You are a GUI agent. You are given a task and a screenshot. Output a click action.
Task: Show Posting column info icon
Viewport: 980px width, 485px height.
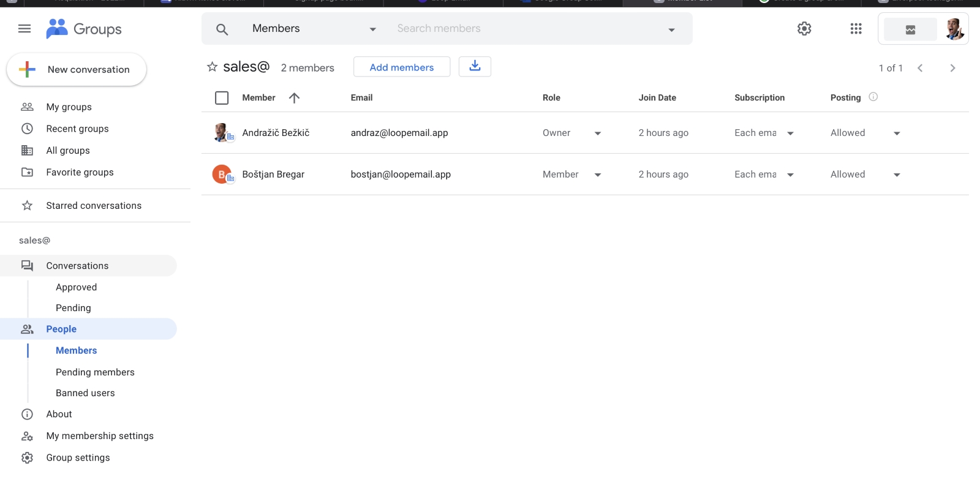(873, 97)
